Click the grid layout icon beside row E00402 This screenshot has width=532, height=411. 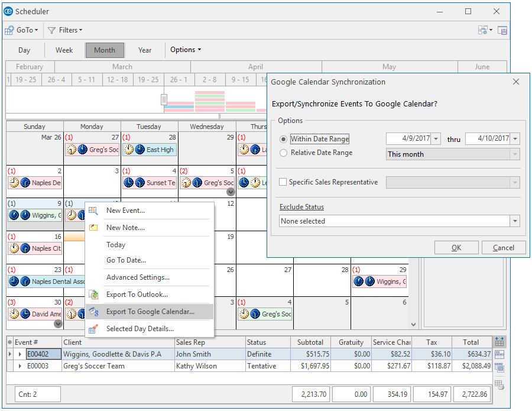499,354
